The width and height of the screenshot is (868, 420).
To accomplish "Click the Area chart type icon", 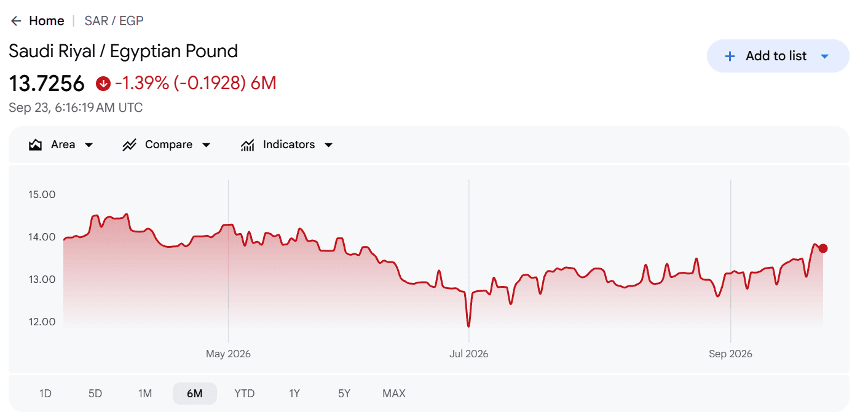I will [x=36, y=145].
